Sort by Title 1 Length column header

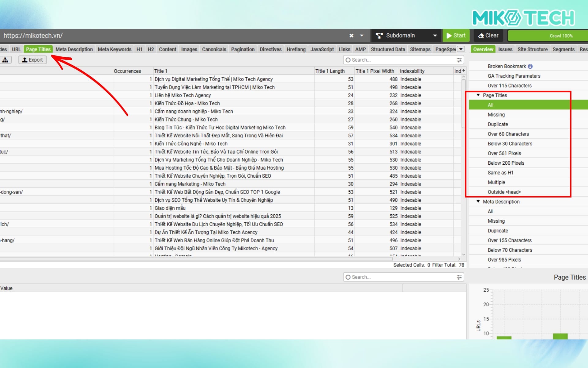(330, 71)
